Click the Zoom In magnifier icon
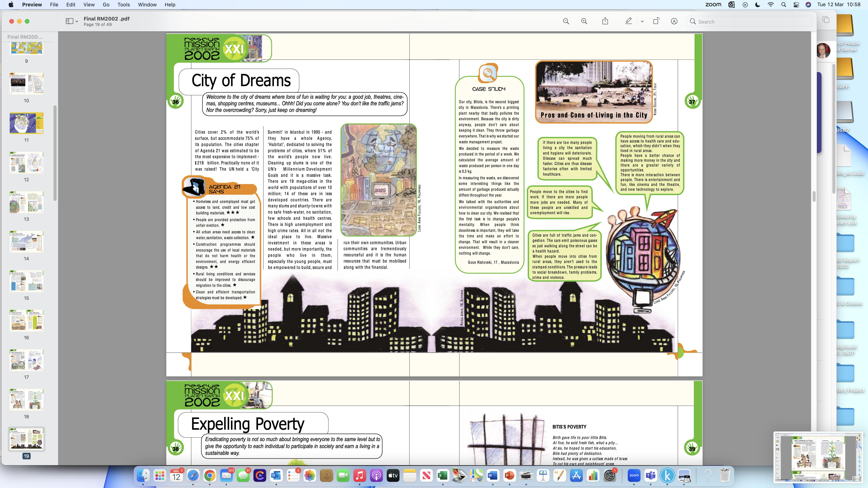Image resolution: width=868 pixels, height=488 pixels. [584, 21]
